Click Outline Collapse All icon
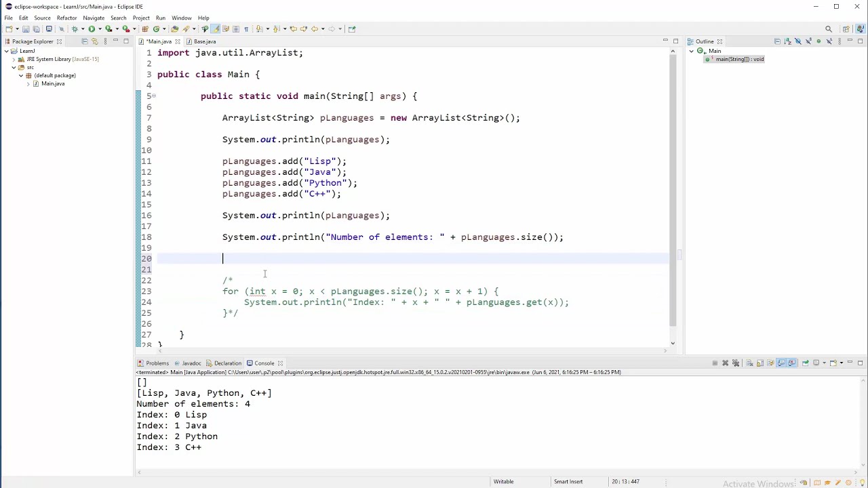 tap(777, 41)
